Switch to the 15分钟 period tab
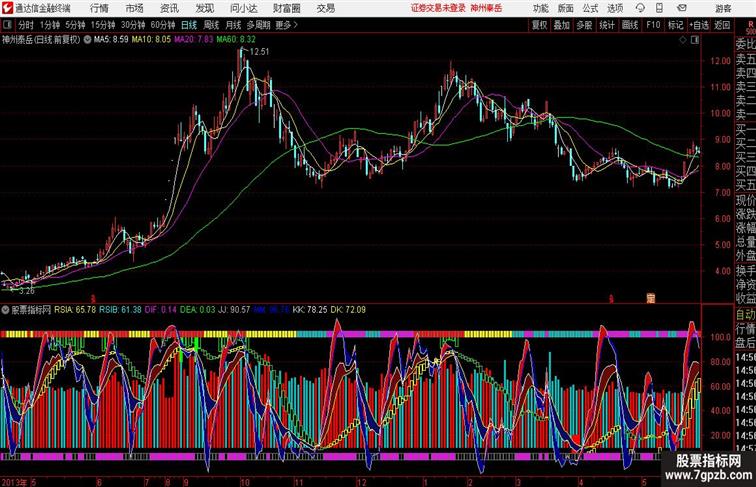The height and width of the screenshot is (487, 756). (x=103, y=25)
